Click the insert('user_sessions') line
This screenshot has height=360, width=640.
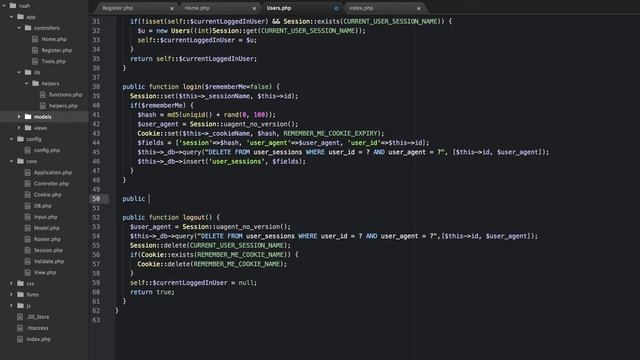point(222,161)
